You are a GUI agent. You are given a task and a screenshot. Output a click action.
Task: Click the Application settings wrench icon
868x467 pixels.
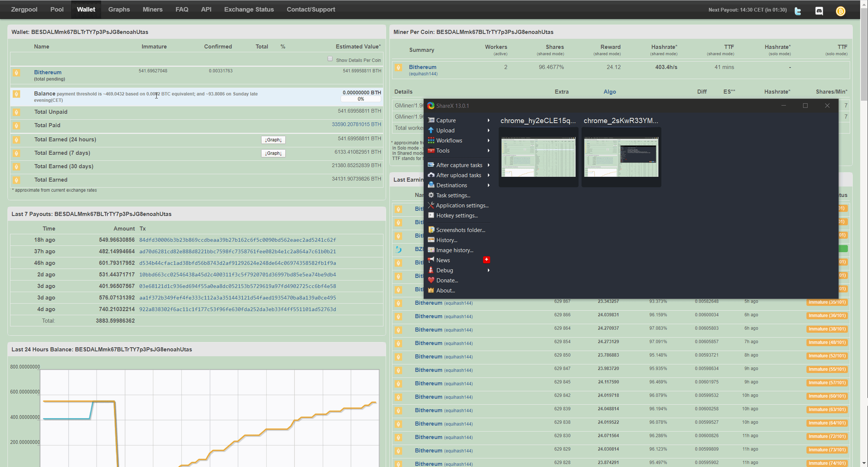coord(431,205)
